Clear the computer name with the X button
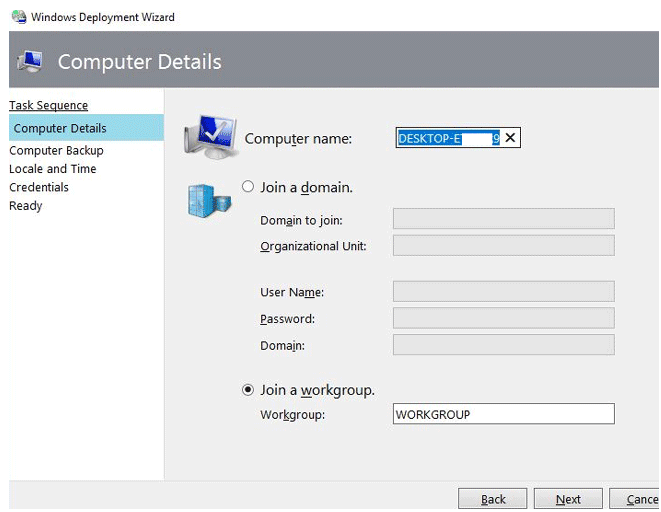Viewport: 661px width, 512px height. tap(510, 138)
